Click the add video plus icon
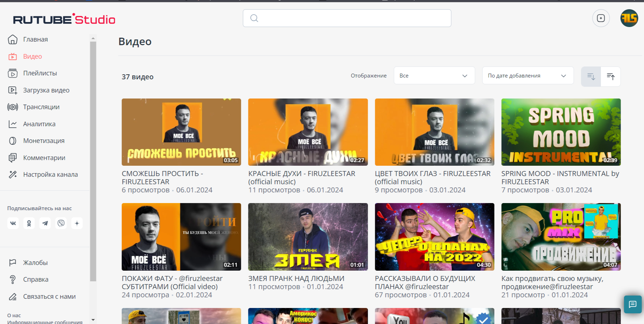Screen dimensions: 644x324 click(x=601, y=18)
